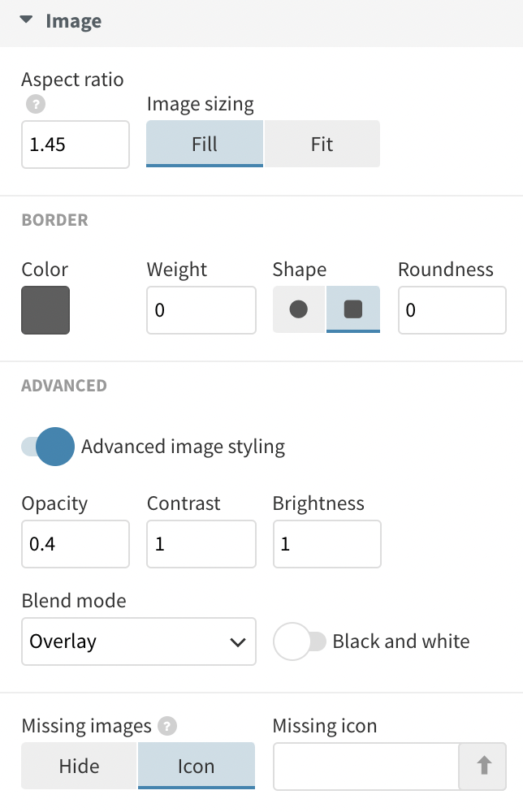Click the Opacity input field

(75, 544)
